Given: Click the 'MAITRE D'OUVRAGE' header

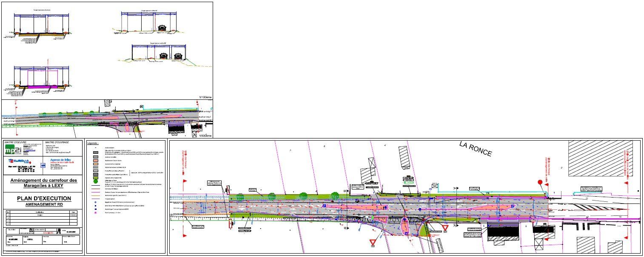Looking at the screenshot, I should [x=57, y=142].
